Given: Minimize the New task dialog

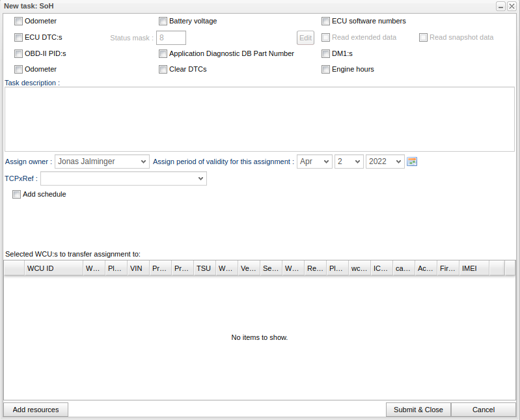Looking at the screenshot, I should coord(501,6).
